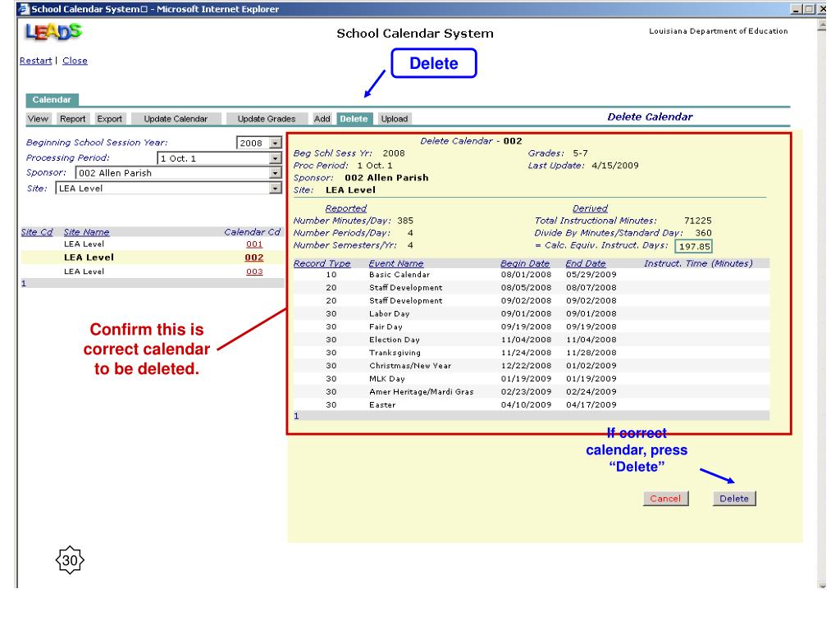Click the "05/29/2009" end date cell
Screen dimensions: 840x630
click(x=591, y=275)
